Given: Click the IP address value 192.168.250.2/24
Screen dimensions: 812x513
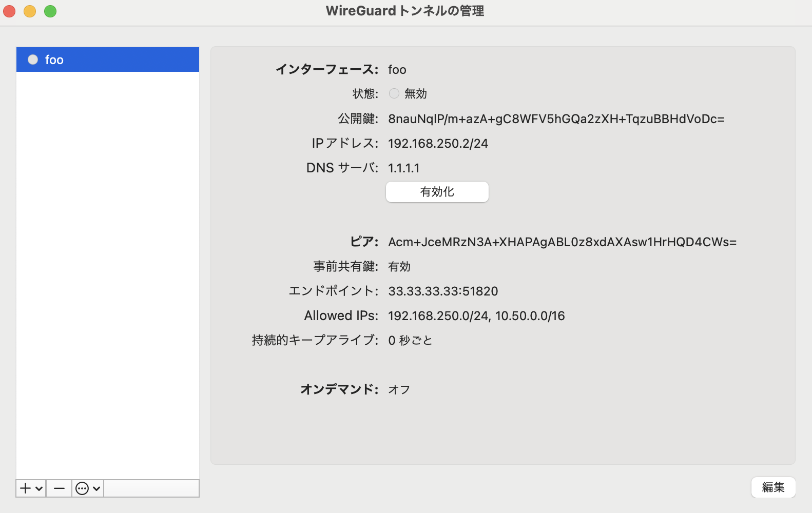Looking at the screenshot, I should click(x=438, y=144).
